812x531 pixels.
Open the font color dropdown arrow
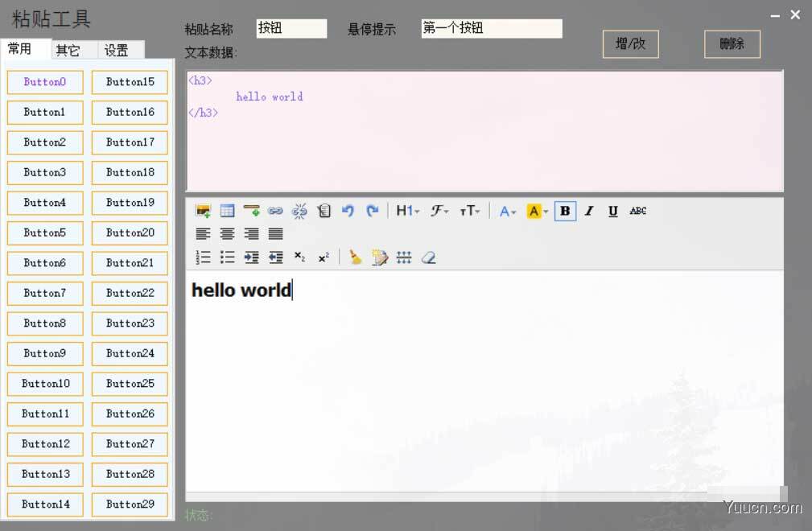(513, 211)
